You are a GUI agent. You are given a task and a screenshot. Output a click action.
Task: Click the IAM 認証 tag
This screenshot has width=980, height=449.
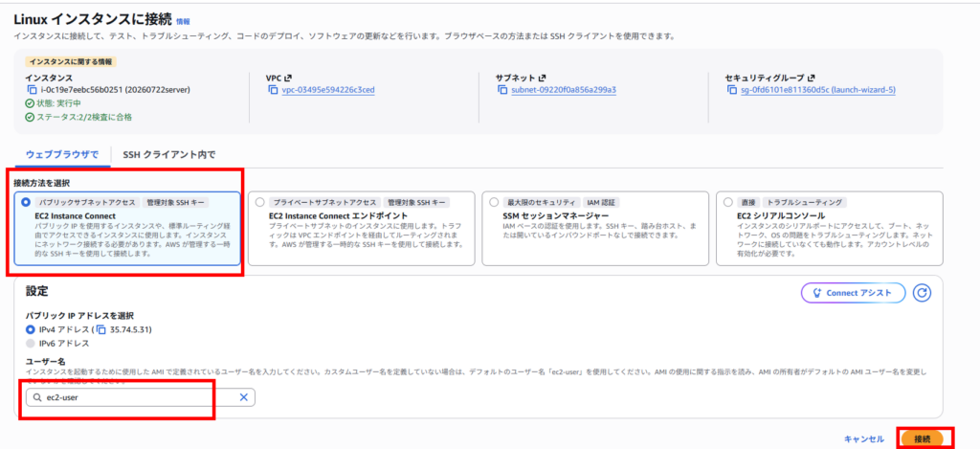[601, 202]
